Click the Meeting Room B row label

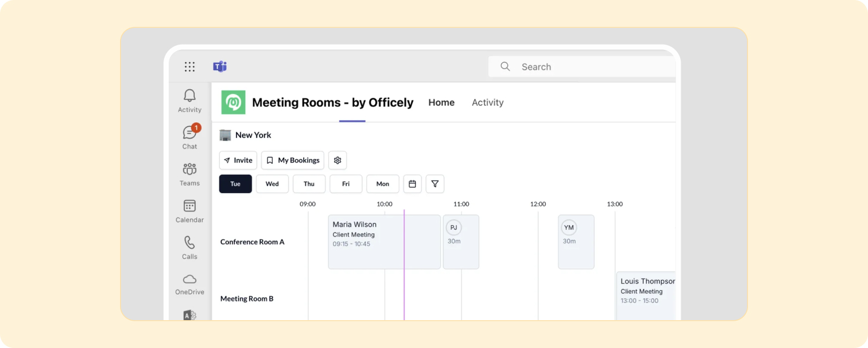247,299
